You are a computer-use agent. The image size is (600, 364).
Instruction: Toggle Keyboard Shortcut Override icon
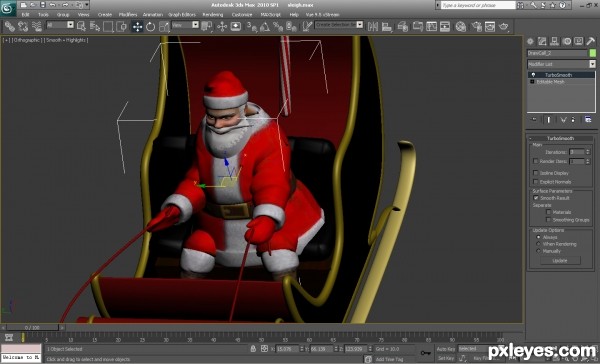236,26
